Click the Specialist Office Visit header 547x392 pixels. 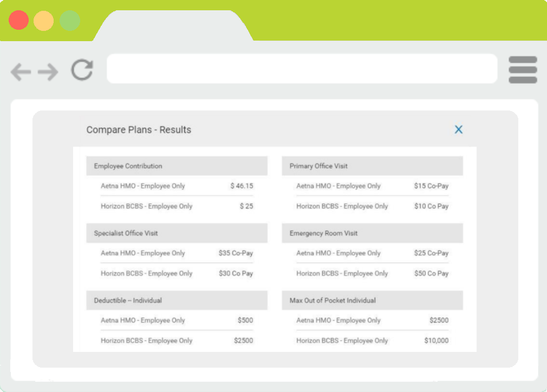[x=177, y=233]
